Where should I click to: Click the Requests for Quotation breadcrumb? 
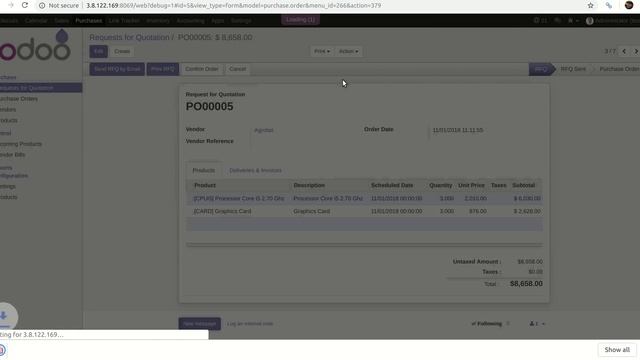pyautogui.click(x=129, y=37)
